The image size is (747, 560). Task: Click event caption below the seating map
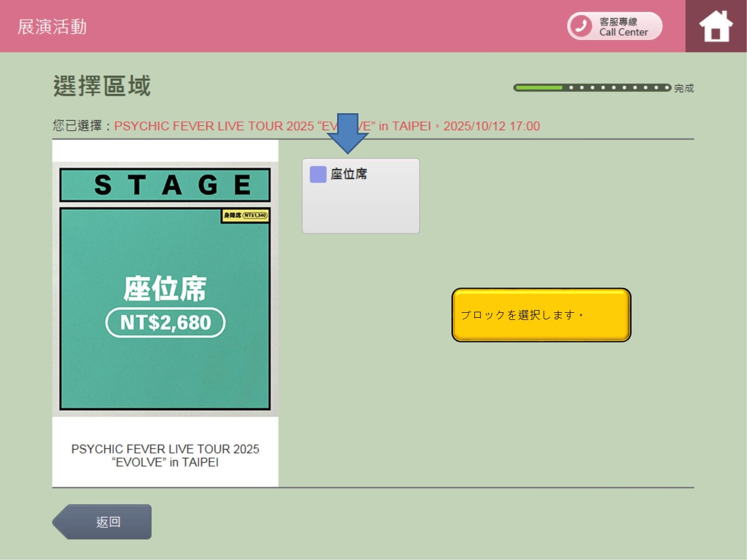[x=165, y=455]
